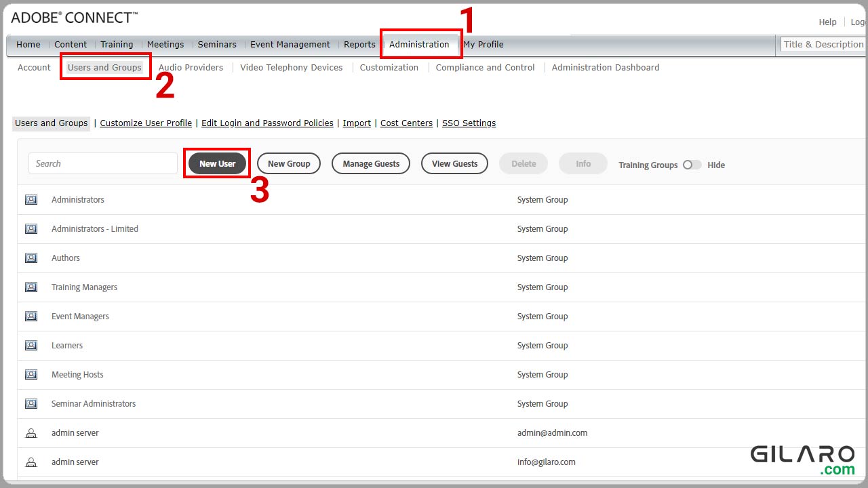Click the group icon beside Authors
Screen dimensions: 868x488
point(31,258)
